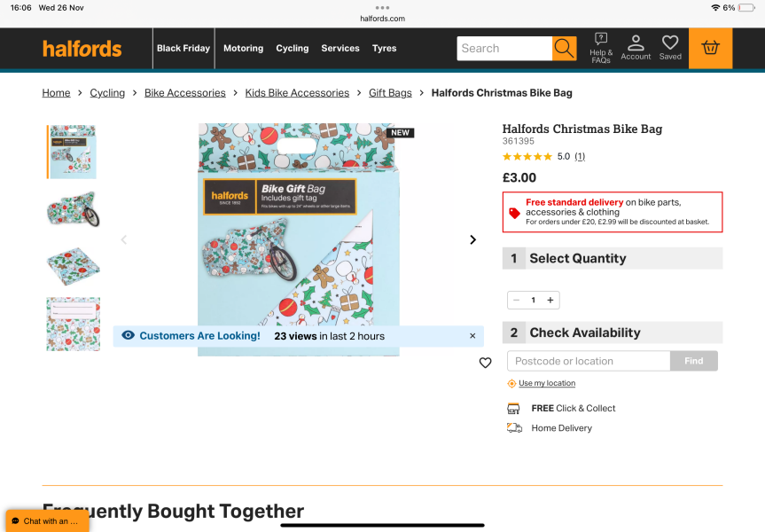Viewport: 765px width, 532px height.
Task: Open the Chat with an expert widget
Action: pyautogui.click(x=47, y=521)
